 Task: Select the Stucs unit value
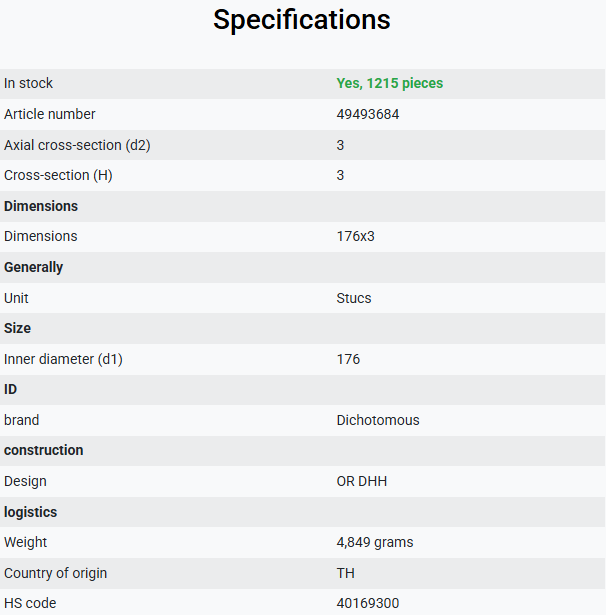pos(354,298)
